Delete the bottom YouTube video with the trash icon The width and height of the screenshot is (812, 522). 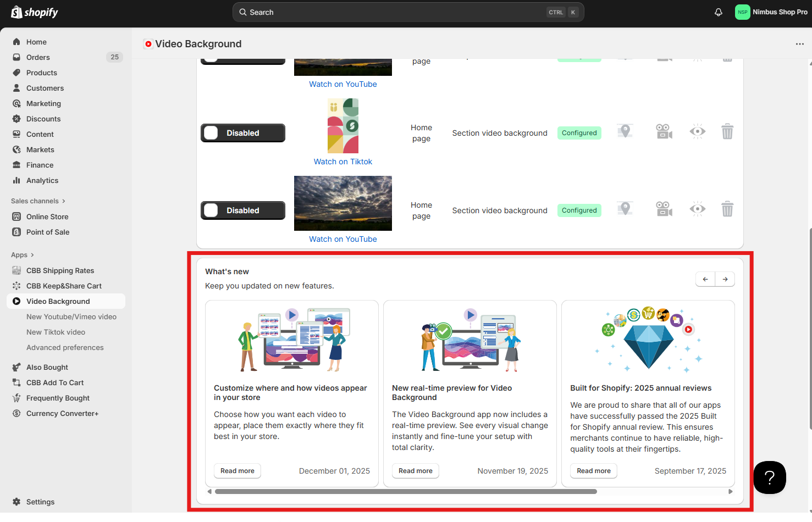tap(727, 209)
